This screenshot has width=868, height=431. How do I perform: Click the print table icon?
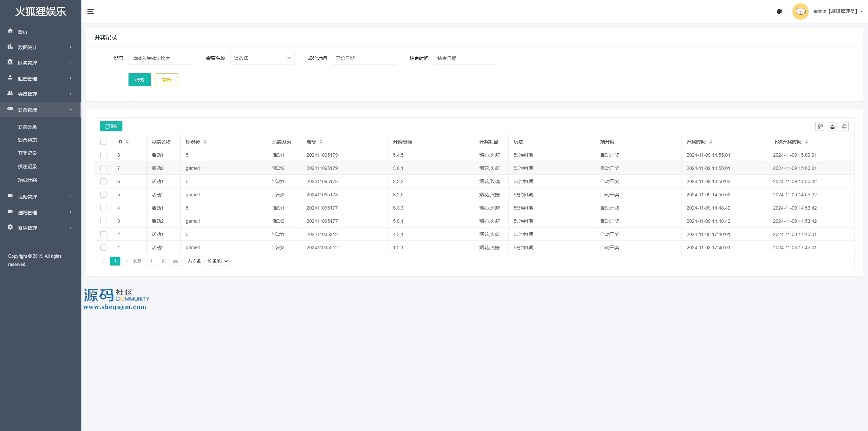844,126
